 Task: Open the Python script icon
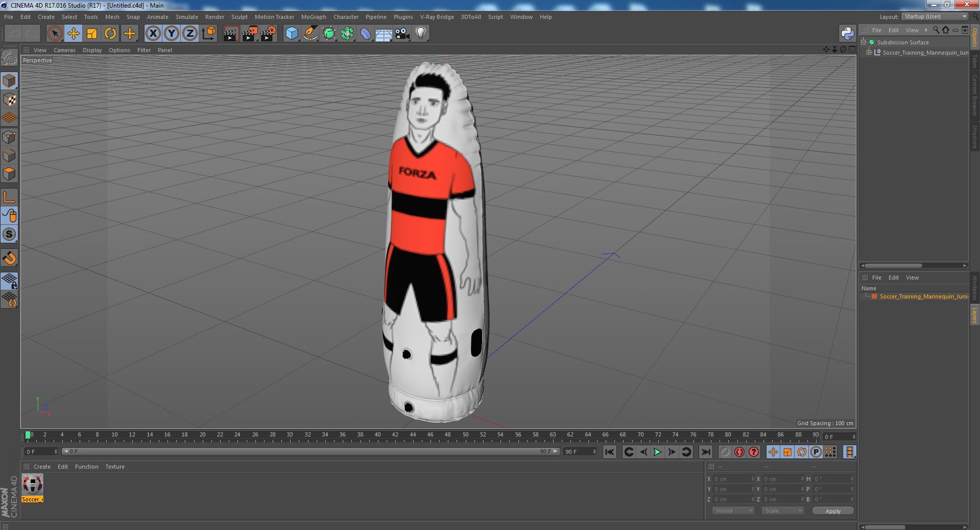848,34
